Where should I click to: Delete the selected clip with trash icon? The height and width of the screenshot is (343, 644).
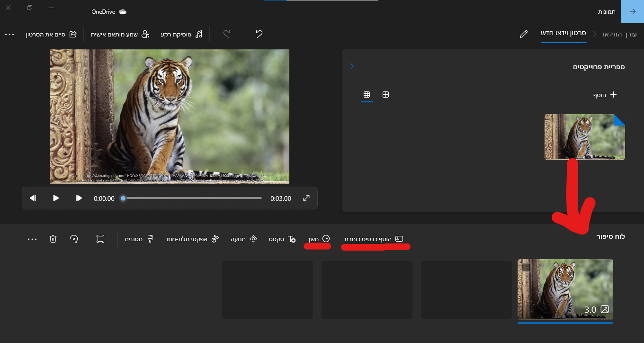tap(53, 239)
